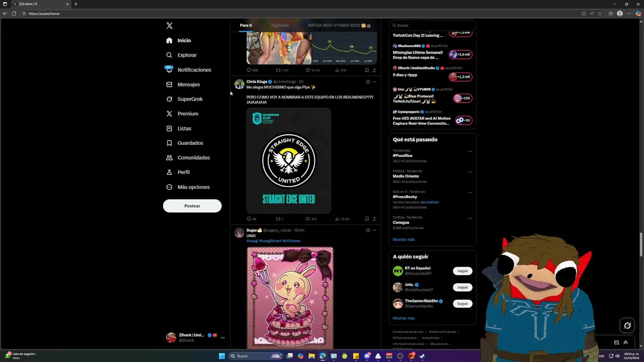Join Shadoune666 live space

pyautogui.click(x=460, y=55)
